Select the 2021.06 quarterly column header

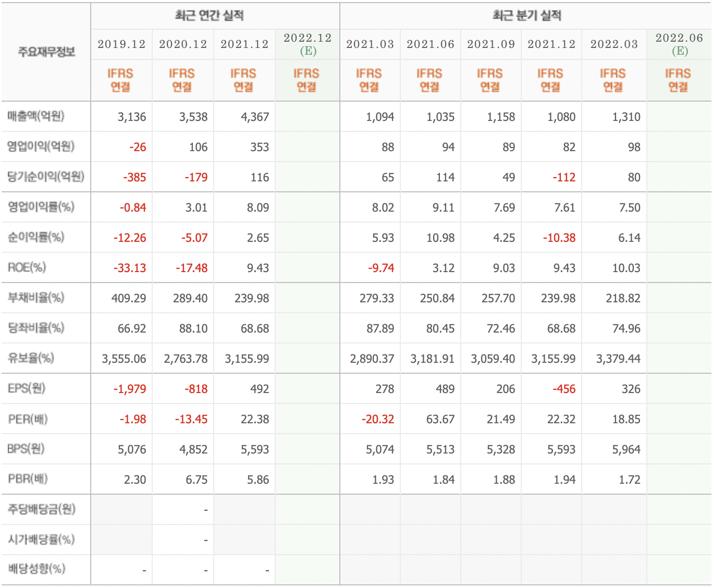(431, 44)
